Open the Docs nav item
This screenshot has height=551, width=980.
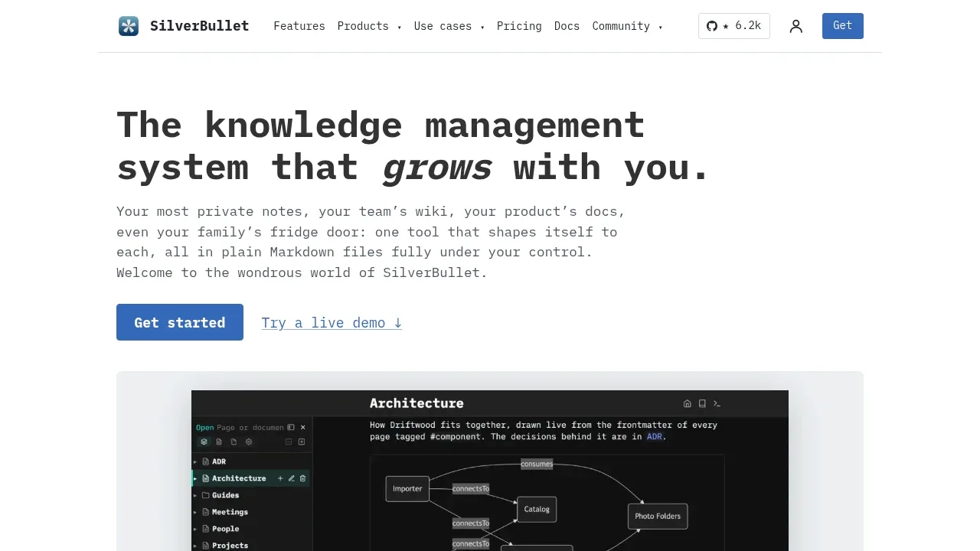coord(567,26)
